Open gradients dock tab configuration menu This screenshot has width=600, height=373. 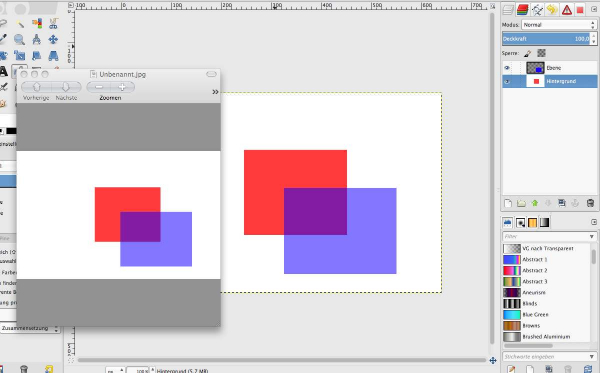click(594, 222)
